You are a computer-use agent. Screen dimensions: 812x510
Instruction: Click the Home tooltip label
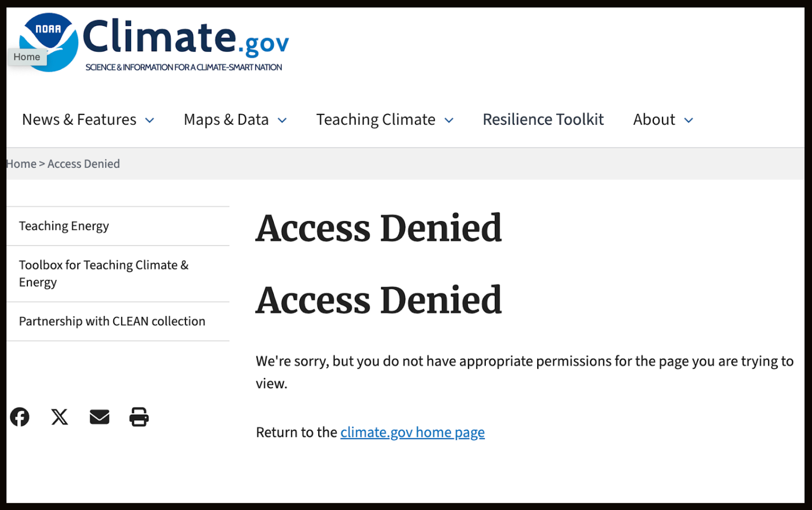(x=27, y=57)
